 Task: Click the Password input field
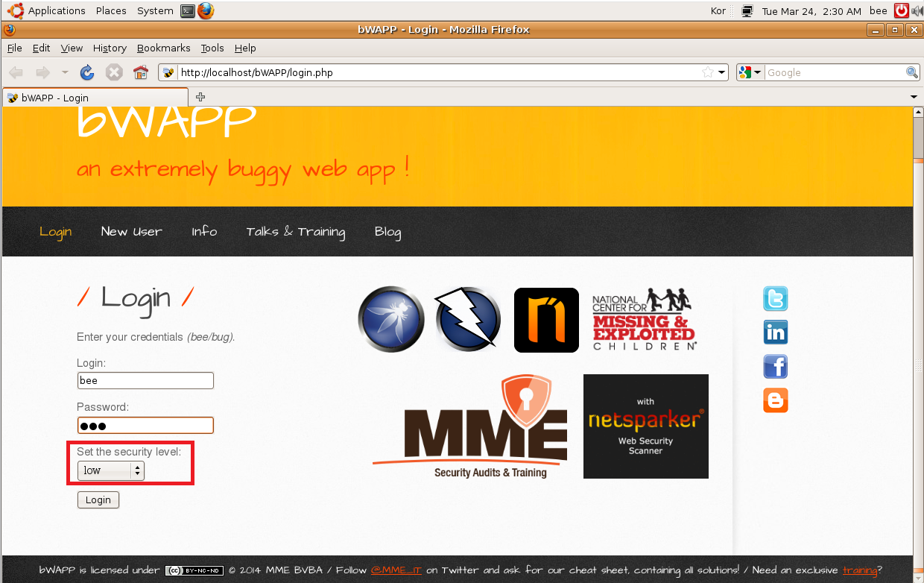click(145, 426)
